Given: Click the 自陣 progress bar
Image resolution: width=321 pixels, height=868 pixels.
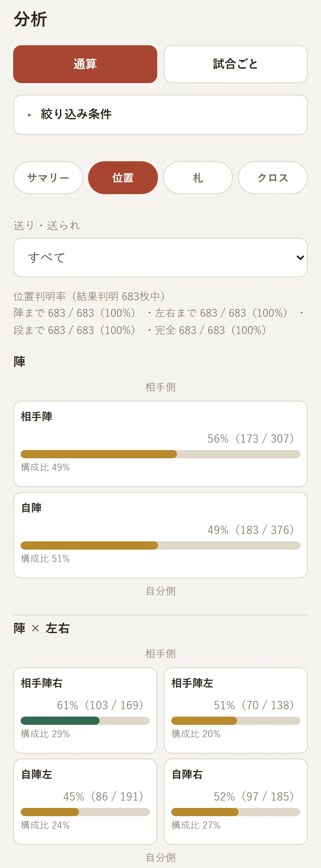Looking at the screenshot, I should (160, 545).
